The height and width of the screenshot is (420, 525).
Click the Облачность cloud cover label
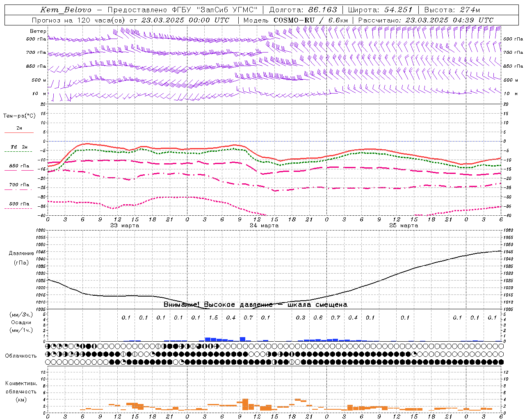pos(21,356)
